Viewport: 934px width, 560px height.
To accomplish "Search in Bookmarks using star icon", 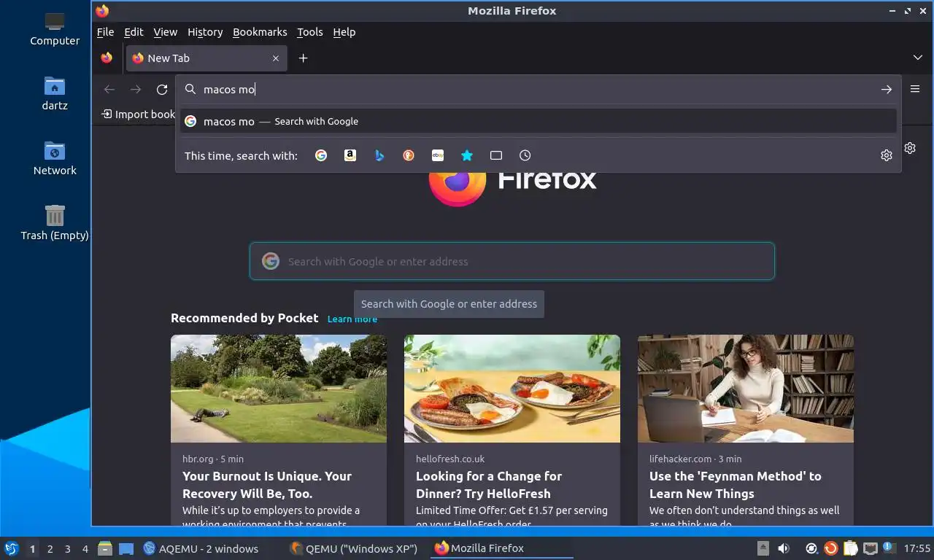I will point(467,155).
